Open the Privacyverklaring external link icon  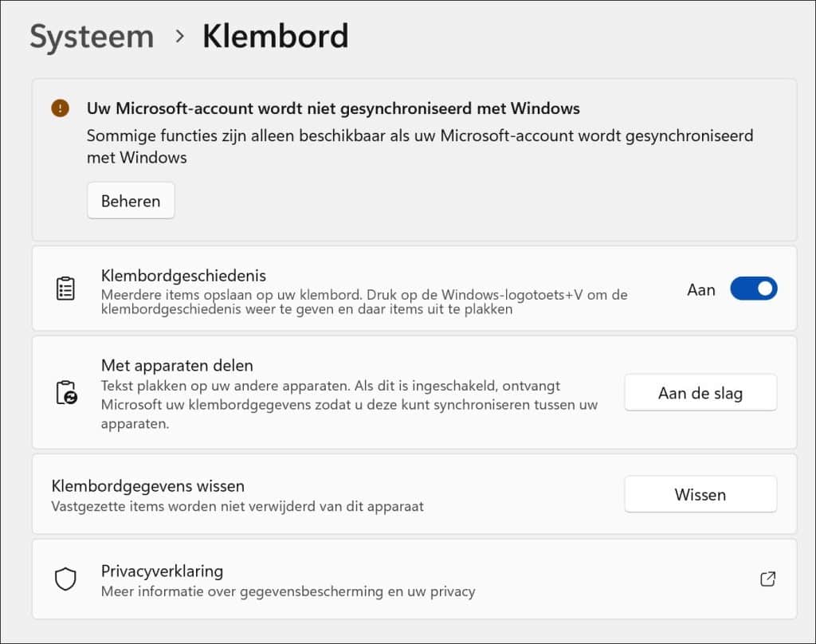pos(767,579)
